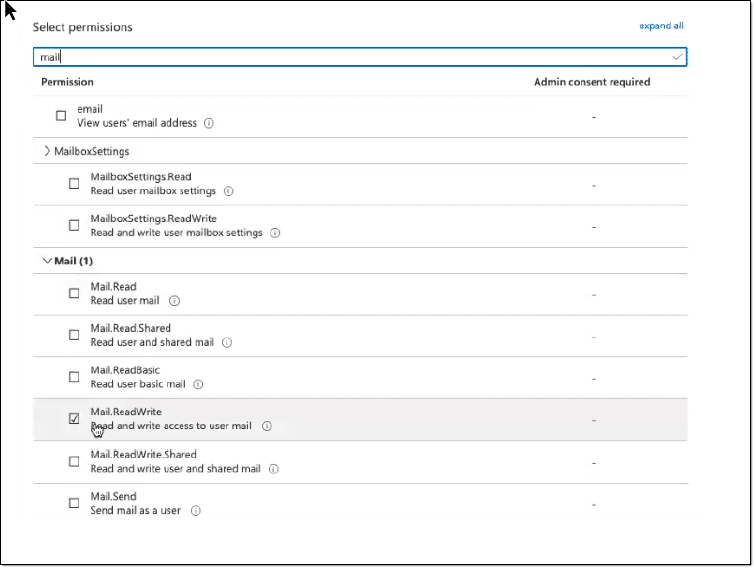The height and width of the screenshot is (569, 755).
Task: Collapse the Mail (1) permission group
Action: click(x=47, y=261)
